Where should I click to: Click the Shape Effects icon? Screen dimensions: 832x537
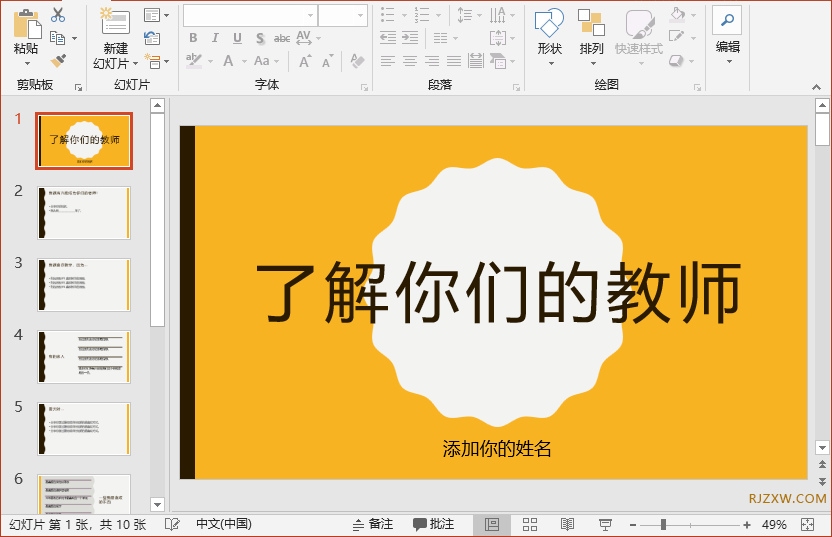click(x=677, y=60)
